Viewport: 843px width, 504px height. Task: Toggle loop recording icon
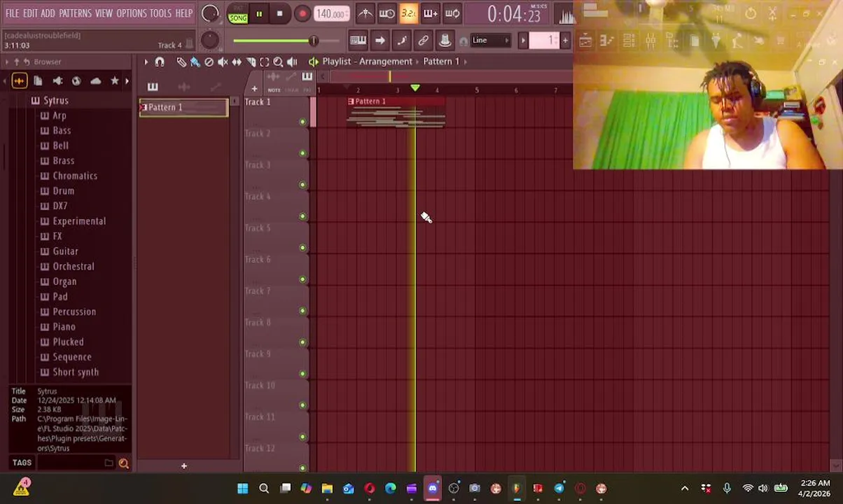tap(452, 13)
